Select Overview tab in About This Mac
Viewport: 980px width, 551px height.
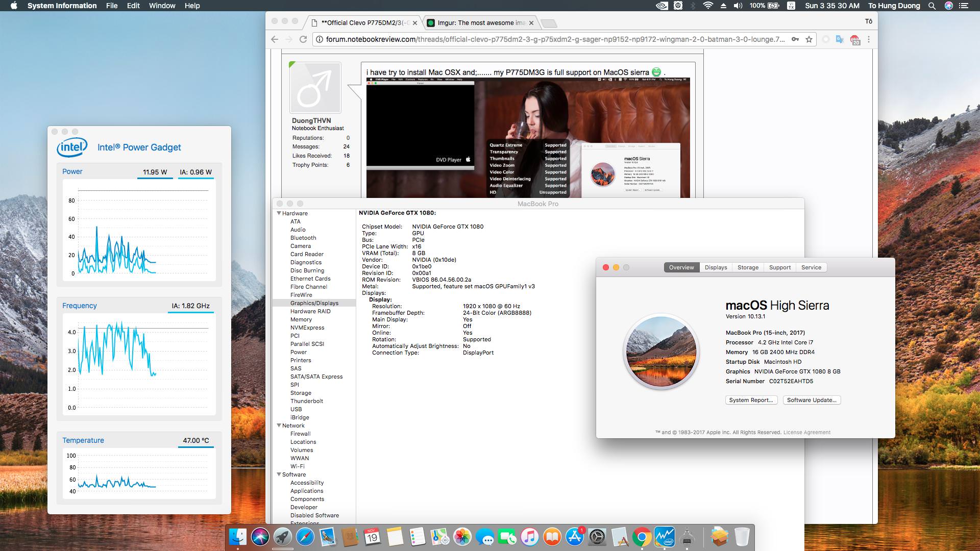pos(681,267)
